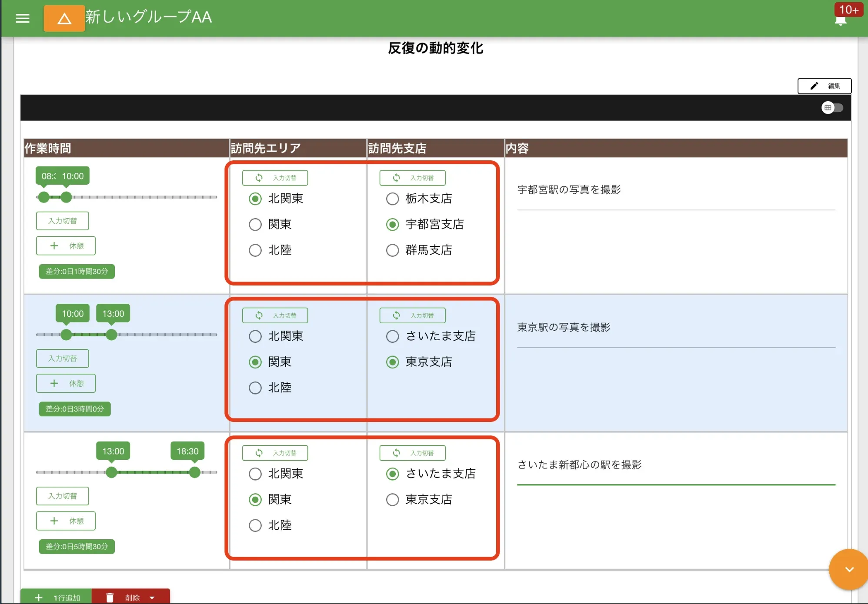Open the dropdown arrow next to 削除

(152, 597)
